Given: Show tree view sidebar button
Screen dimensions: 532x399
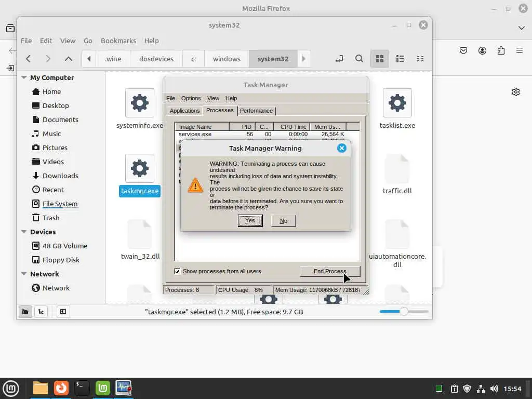Looking at the screenshot, I should click(41, 312).
